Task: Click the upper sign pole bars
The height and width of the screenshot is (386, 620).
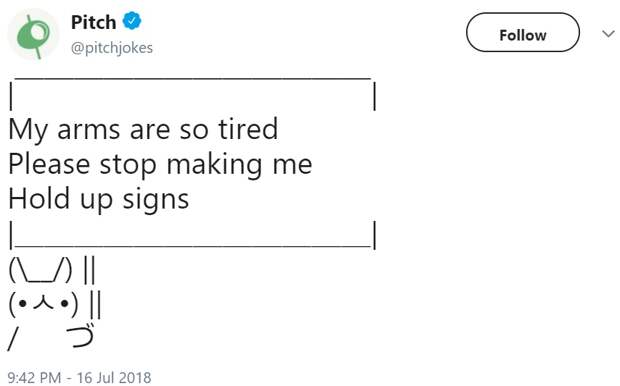Action: tap(90, 270)
